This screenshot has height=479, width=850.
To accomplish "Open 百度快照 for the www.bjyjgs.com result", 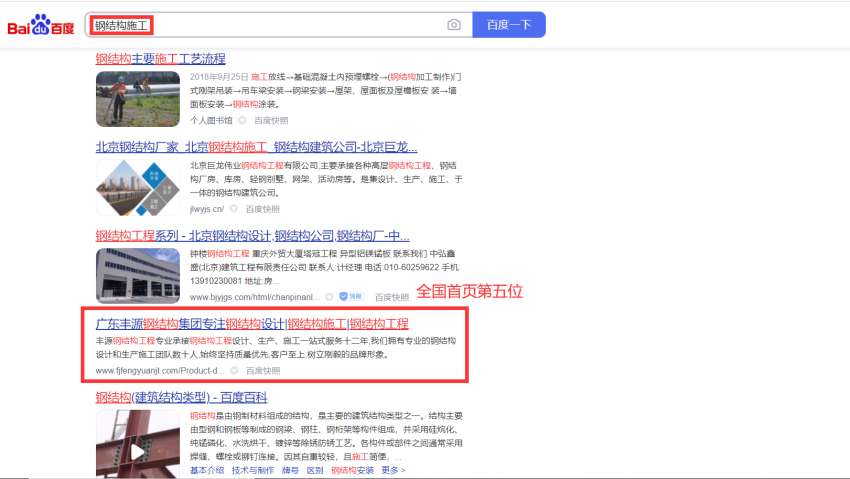I will pos(392,297).
